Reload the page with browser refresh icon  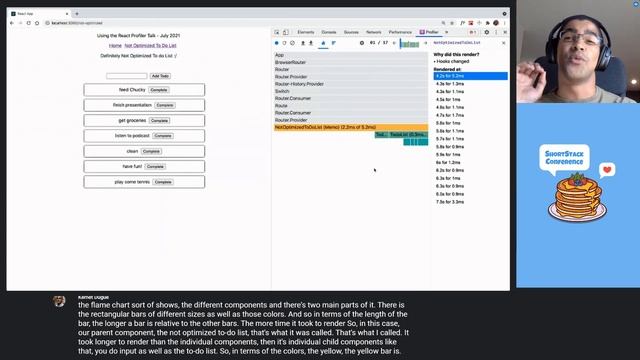click(29, 23)
